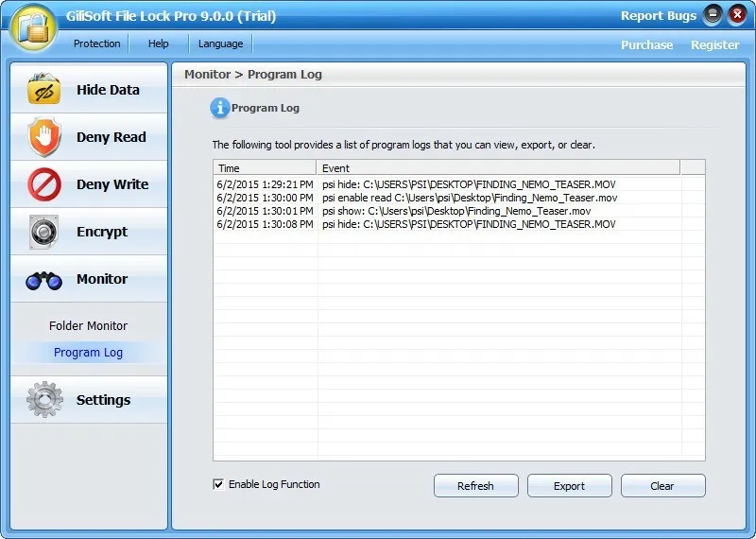Open the Protection menu
This screenshot has width=756, height=539.
(x=97, y=43)
